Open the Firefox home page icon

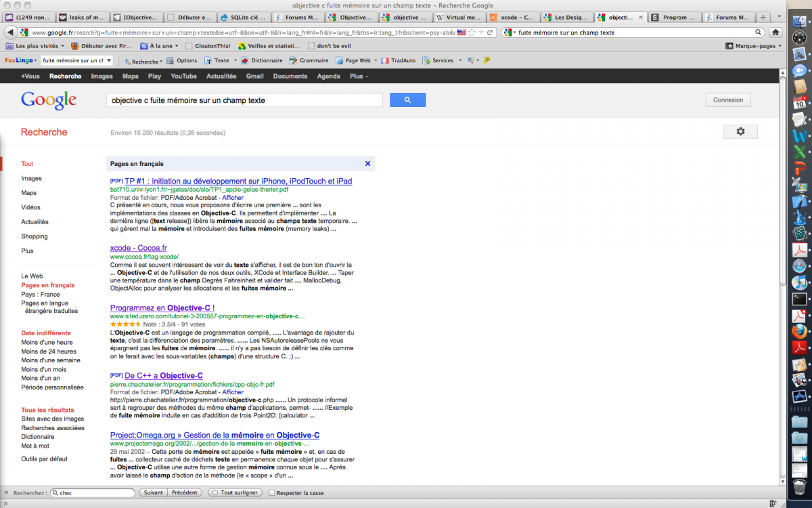click(775, 32)
